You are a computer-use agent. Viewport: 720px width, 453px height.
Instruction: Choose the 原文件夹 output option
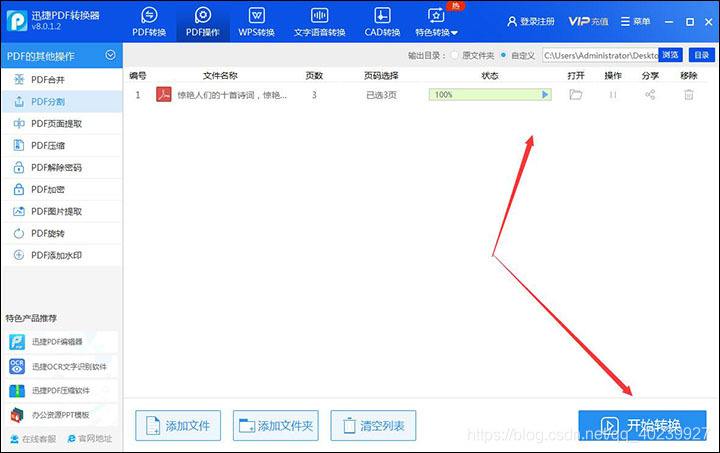point(472,56)
